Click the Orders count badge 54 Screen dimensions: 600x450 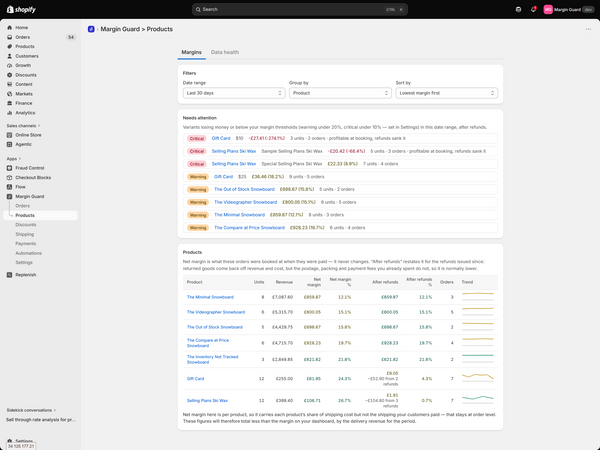click(x=71, y=37)
